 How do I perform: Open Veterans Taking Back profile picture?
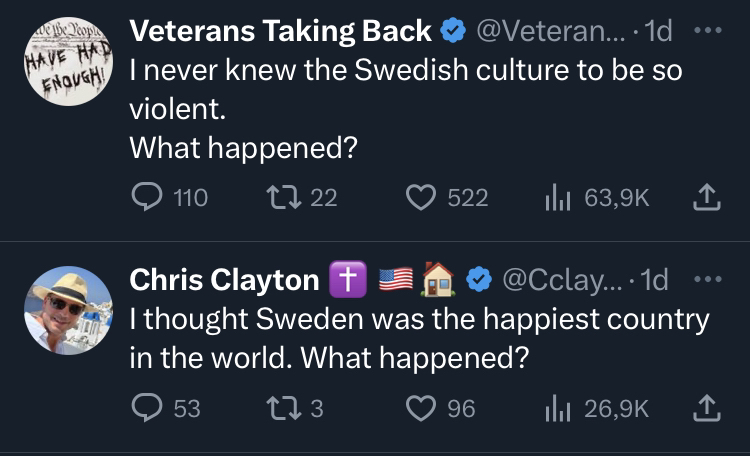(67, 60)
